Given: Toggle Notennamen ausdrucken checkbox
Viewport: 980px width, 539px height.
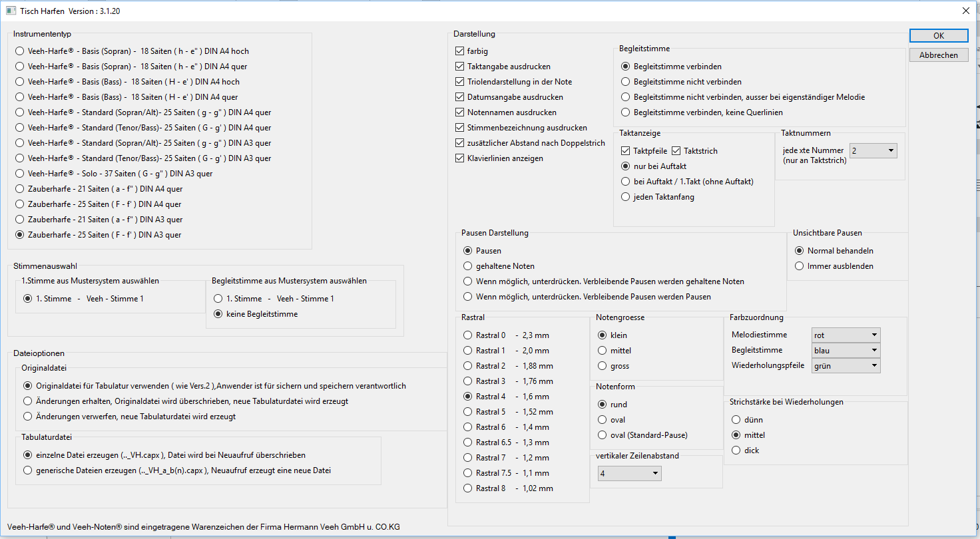Looking at the screenshot, I should click(460, 112).
